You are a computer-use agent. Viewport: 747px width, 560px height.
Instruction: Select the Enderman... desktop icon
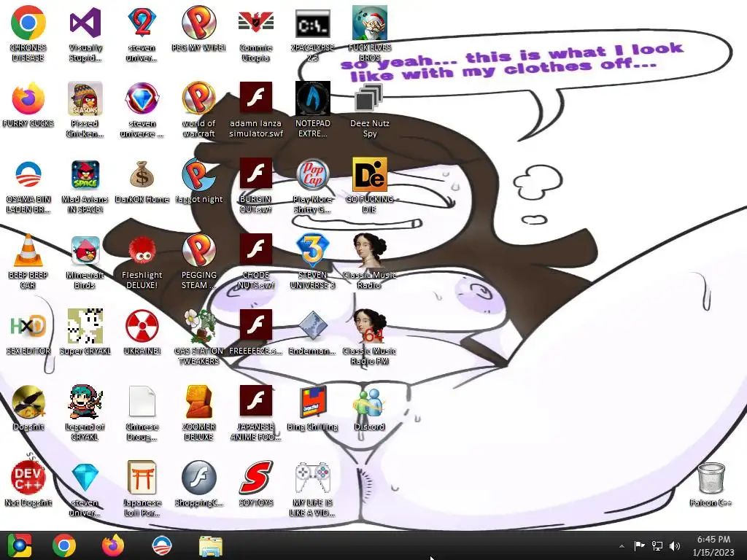312,326
